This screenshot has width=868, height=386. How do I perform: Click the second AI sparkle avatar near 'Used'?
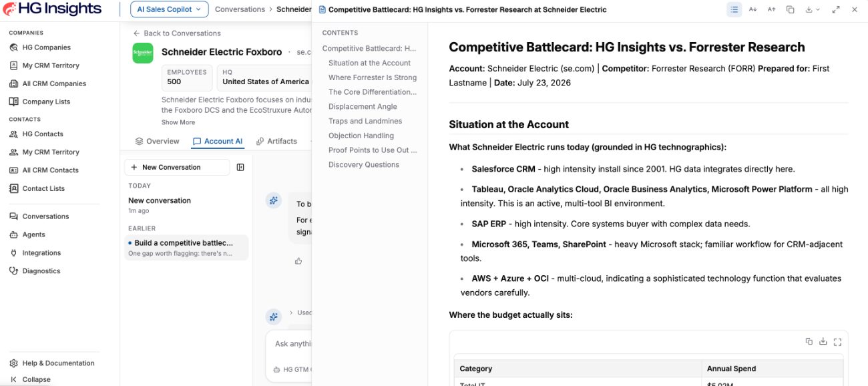tap(273, 317)
